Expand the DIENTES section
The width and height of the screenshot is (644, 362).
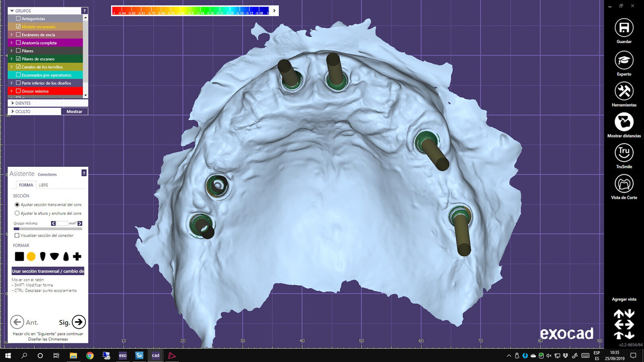coord(13,103)
